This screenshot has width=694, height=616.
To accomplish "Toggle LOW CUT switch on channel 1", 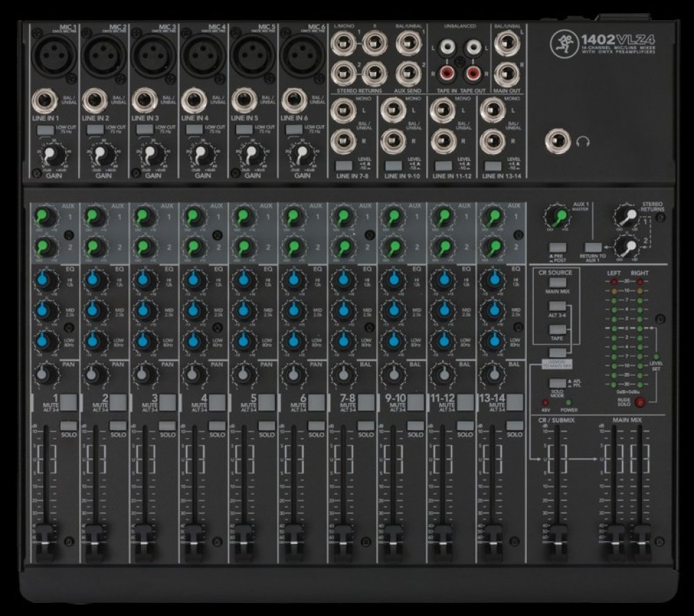I will coord(44,130).
